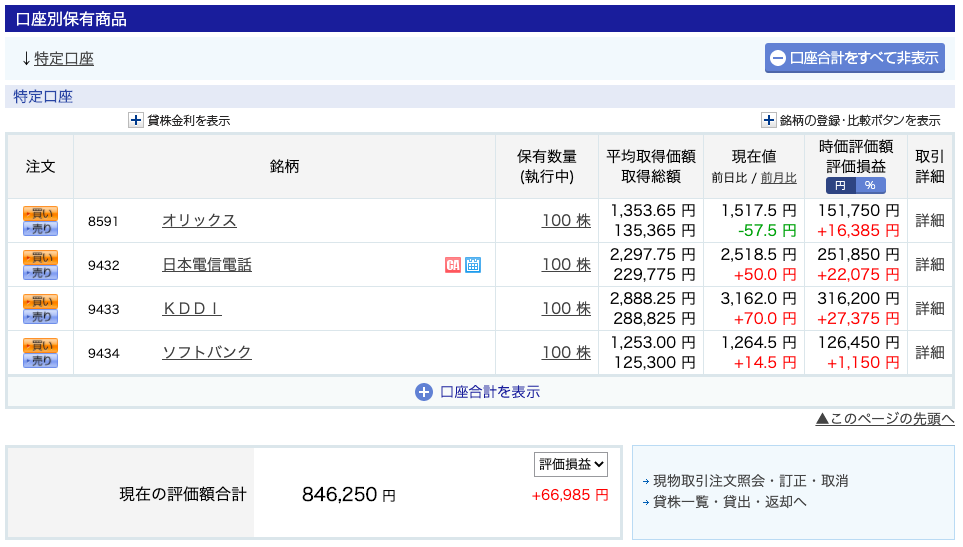Click total gain +66,985 円
The width and height of the screenshot is (963, 547).
[570, 495]
